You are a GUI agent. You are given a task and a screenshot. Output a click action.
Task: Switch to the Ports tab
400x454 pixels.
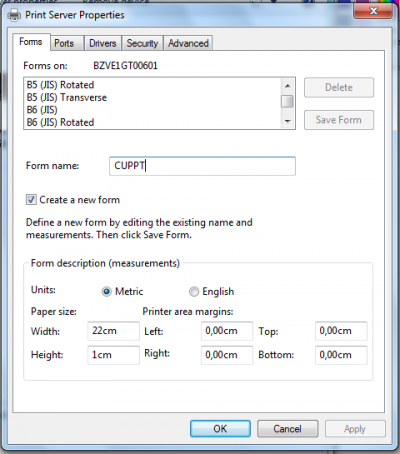[64, 43]
